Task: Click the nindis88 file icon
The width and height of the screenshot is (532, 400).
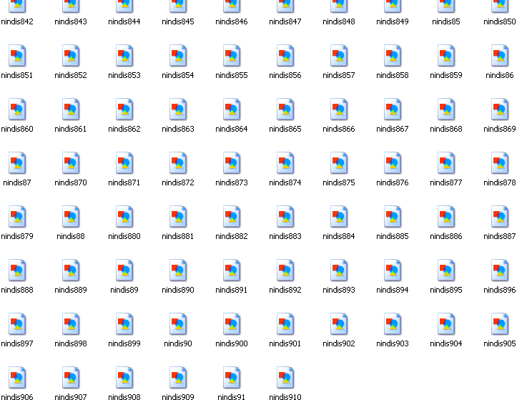Action: tap(71, 217)
